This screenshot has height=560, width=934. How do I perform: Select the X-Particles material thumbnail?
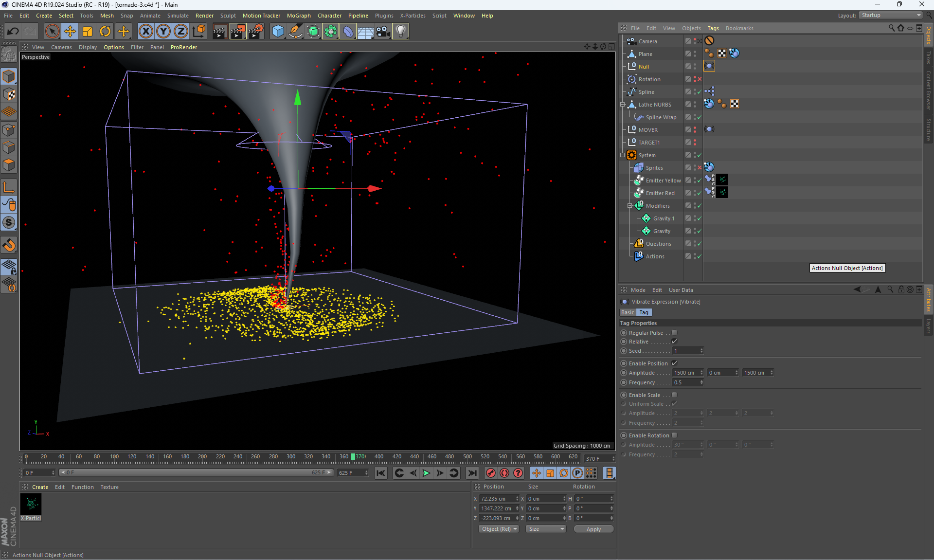pyautogui.click(x=31, y=505)
